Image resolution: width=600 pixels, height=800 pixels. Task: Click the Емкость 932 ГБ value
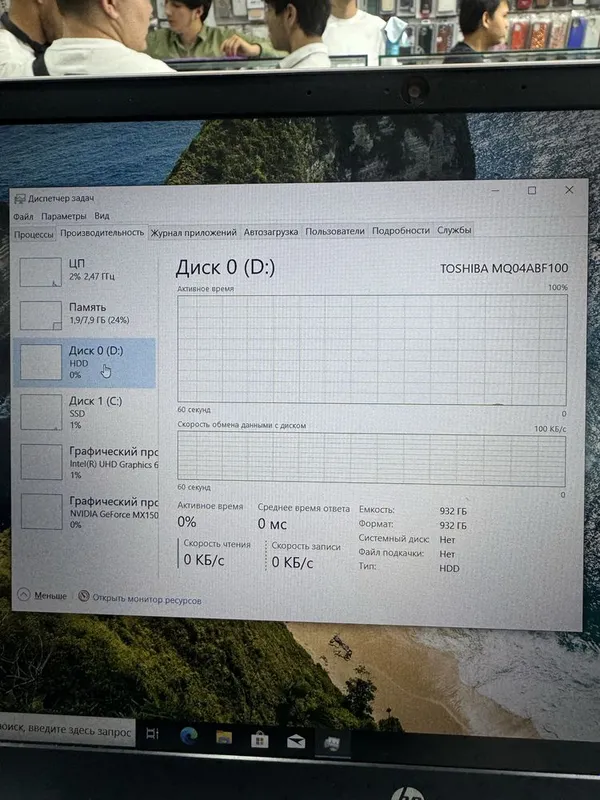453,511
